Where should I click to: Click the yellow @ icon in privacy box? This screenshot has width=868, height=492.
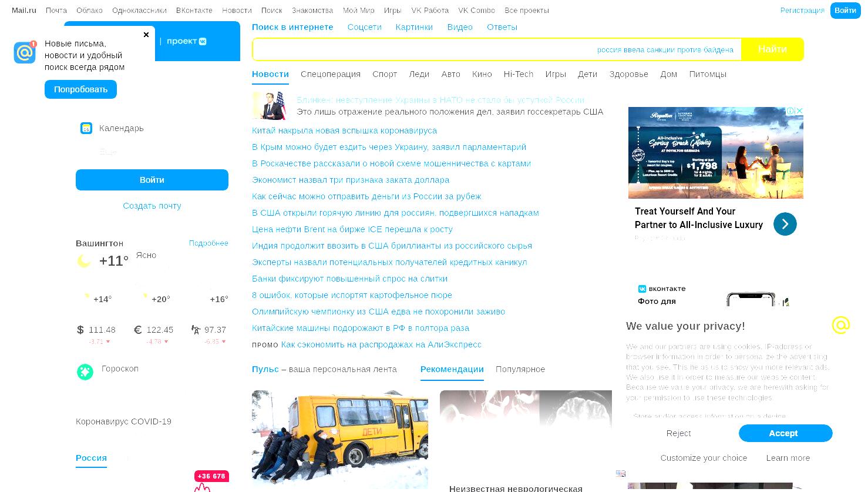point(841,324)
